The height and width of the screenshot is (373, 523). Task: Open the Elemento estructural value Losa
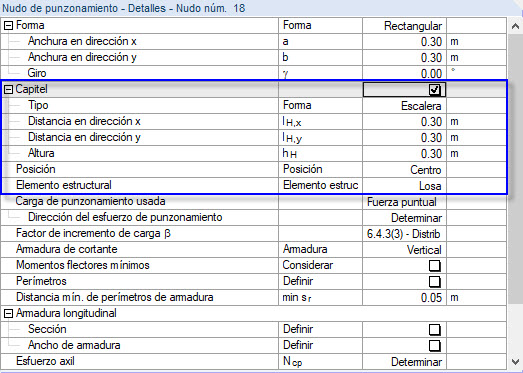[405, 186]
